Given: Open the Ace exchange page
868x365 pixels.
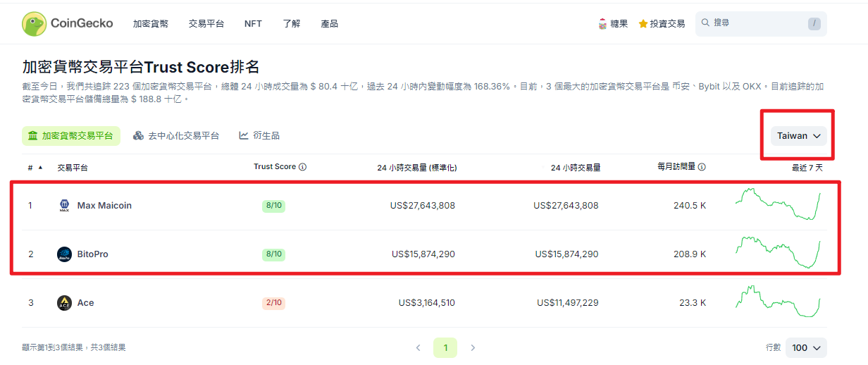Looking at the screenshot, I should click(85, 303).
